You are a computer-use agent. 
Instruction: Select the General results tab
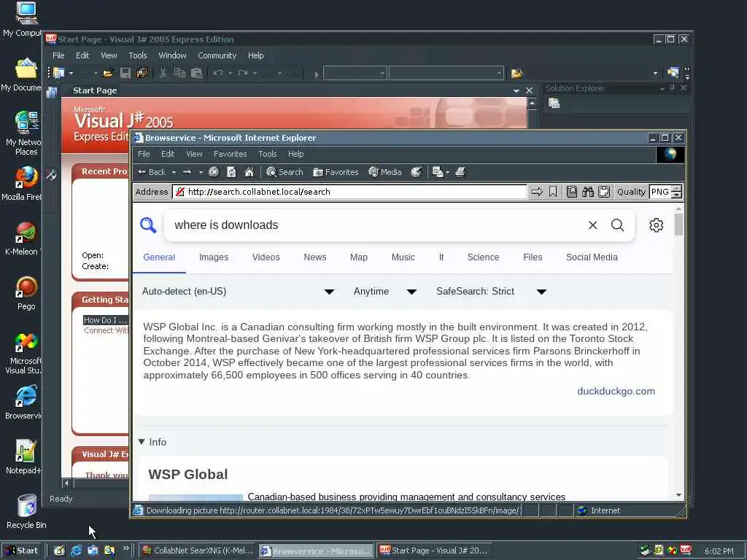pyautogui.click(x=159, y=257)
